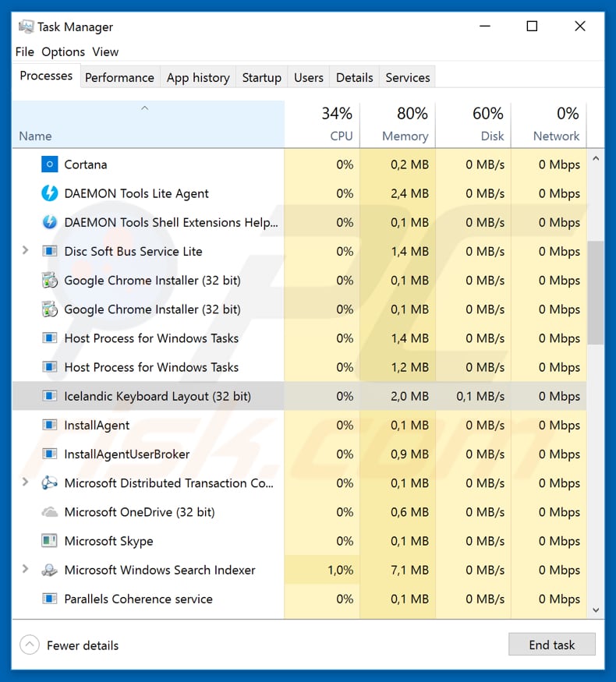Sort by the Disk column header
This screenshot has width=616, height=682.
(x=473, y=125)
